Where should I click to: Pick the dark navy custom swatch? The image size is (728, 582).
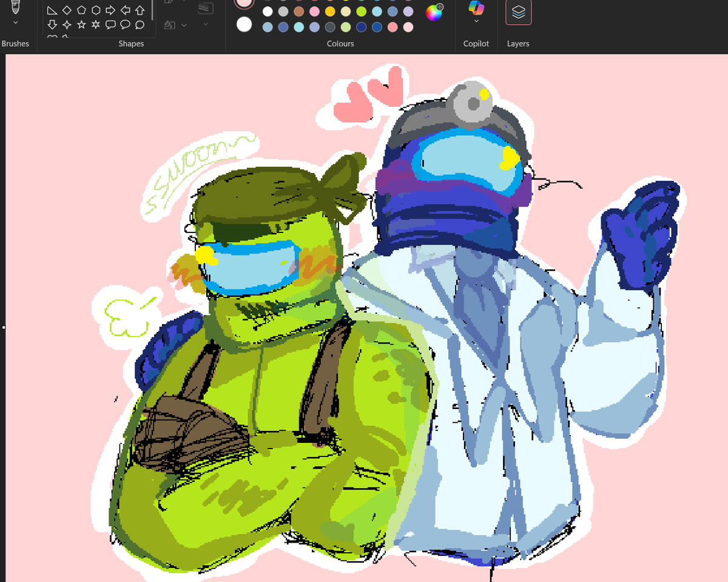pos(362,27)
